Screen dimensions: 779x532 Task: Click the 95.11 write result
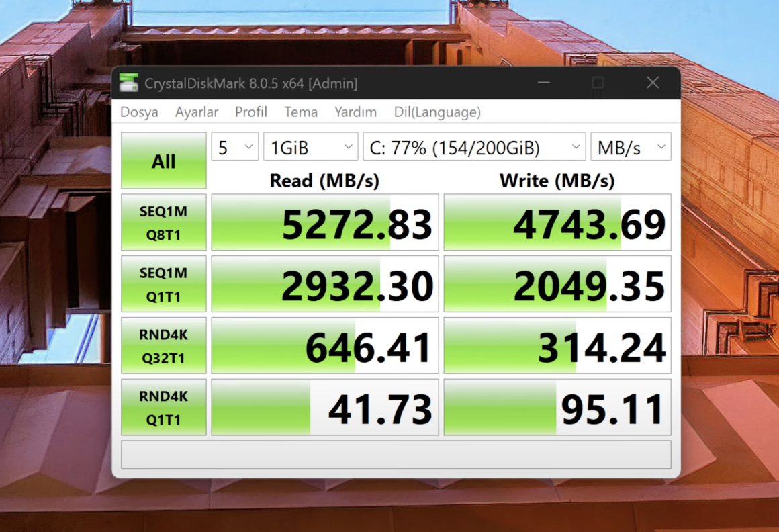557,407
